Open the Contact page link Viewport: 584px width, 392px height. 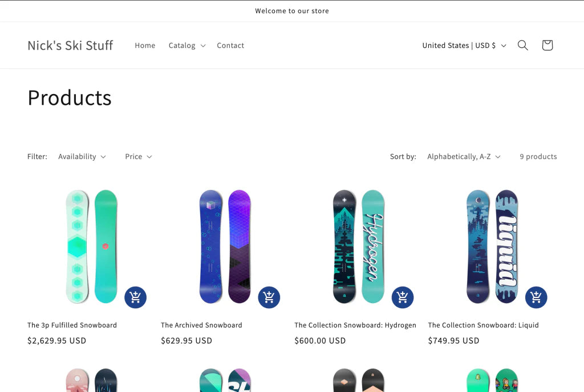(x=230, y=46)
